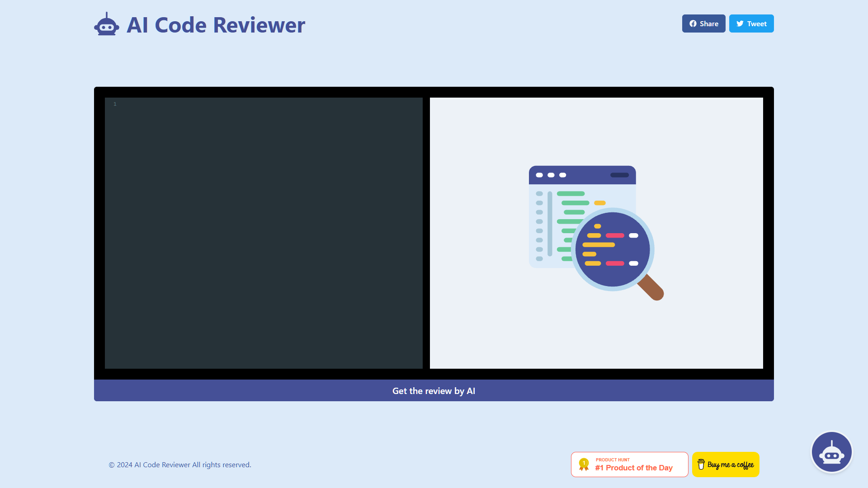Viewport: 868px width, 488px height.
Task: Click the robot logo beside the page title
Action: (x=106, y=25)
